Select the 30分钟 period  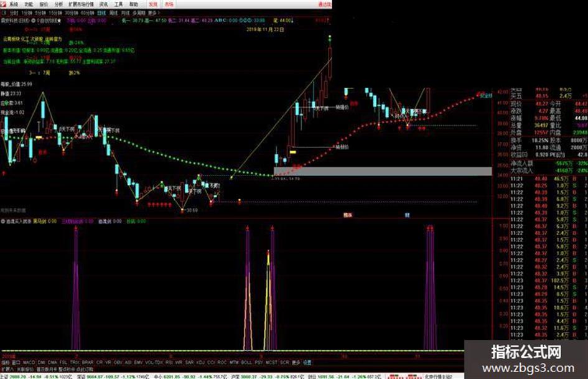(x=72, y=13)
